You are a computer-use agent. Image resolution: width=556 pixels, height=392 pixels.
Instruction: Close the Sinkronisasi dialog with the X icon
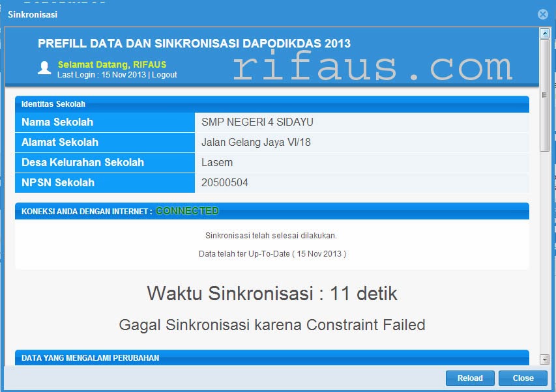tap(542, 14)
